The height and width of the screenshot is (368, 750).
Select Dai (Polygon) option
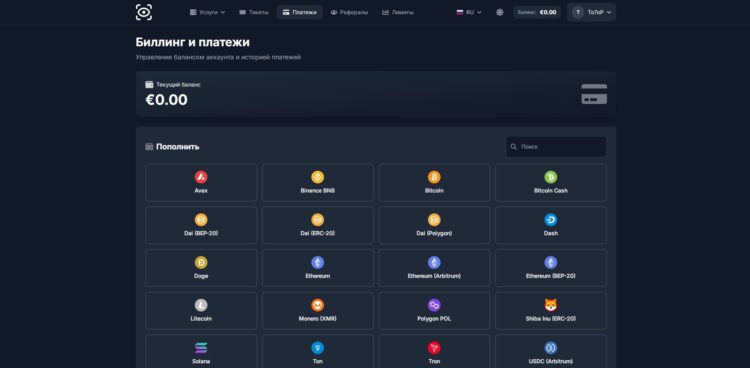point(434,225)
